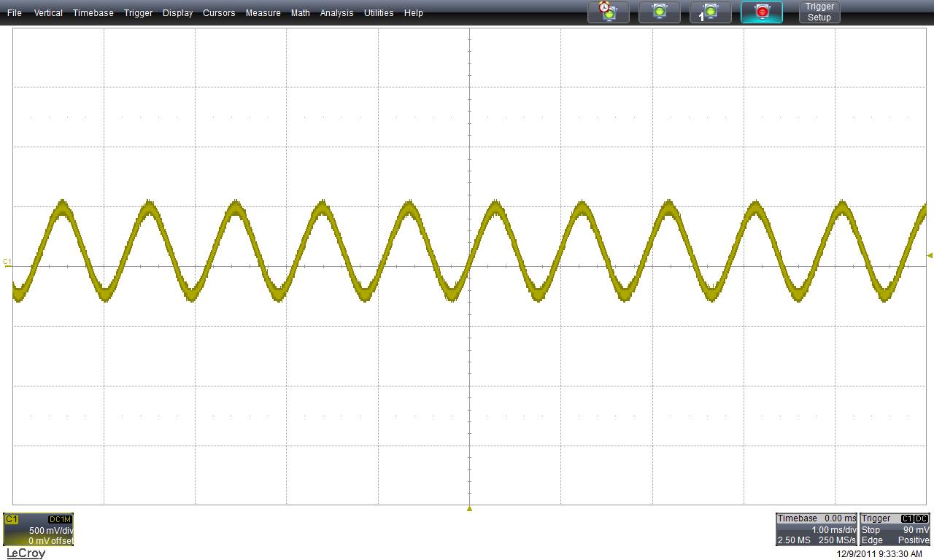Open the Measure menu
This screenshot has width=934, height=560.
tap(263, 13)
